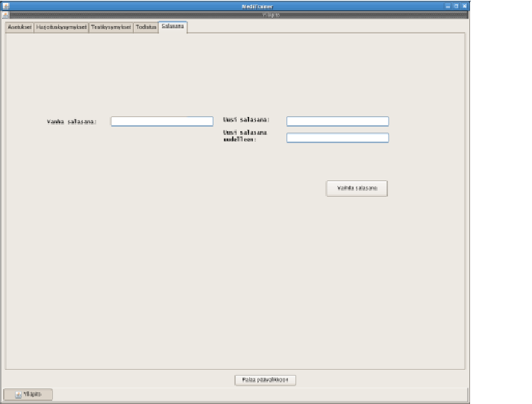The image size is (532, 404).
Task: Focus the Uusi salasana uudelleen field
Action: (x=337, y=138)
